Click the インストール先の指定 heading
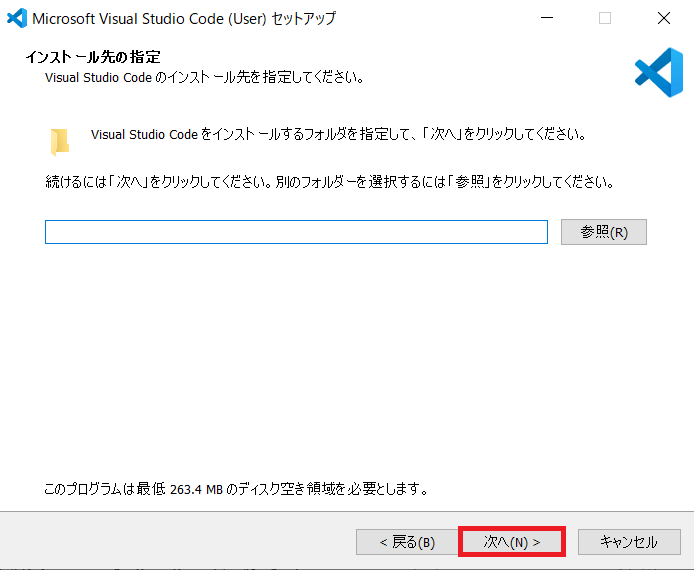694x570 pixels. click(x=92, y=56)
